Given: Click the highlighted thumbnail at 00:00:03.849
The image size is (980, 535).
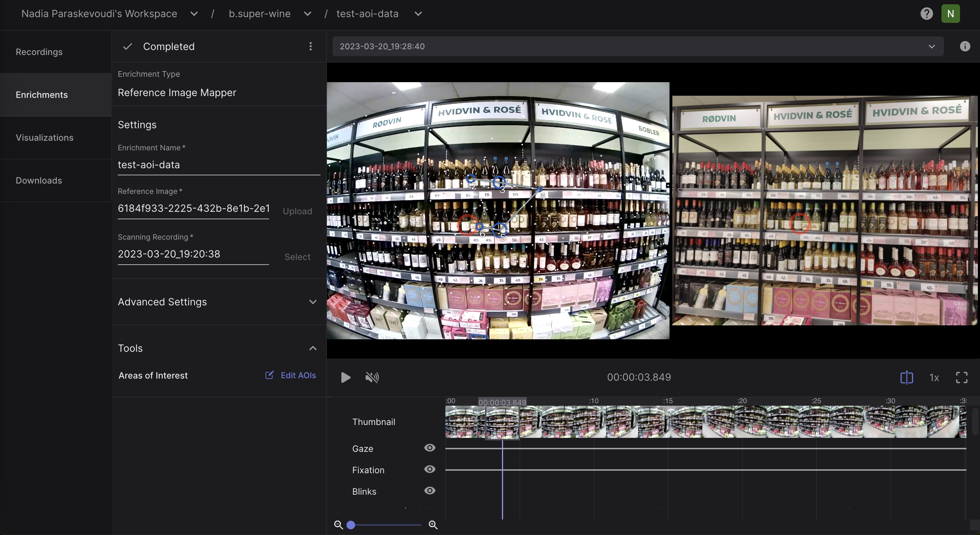Looking at the screenshot, I should click(x=502, y=422).
